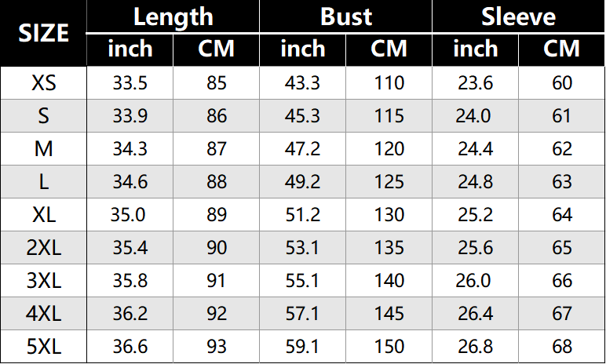
Task: Select the 26.8 sleeve inch value
Action: click(476, 347)
